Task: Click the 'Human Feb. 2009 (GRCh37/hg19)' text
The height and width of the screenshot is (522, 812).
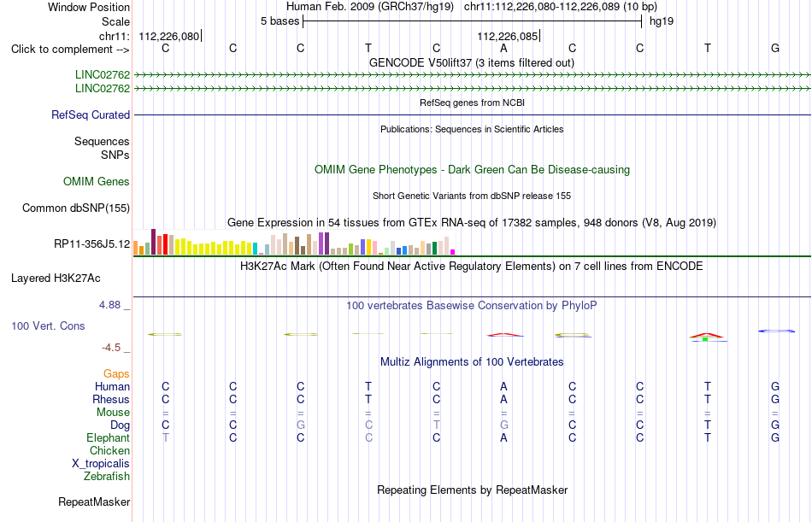Action: point(370,7)
